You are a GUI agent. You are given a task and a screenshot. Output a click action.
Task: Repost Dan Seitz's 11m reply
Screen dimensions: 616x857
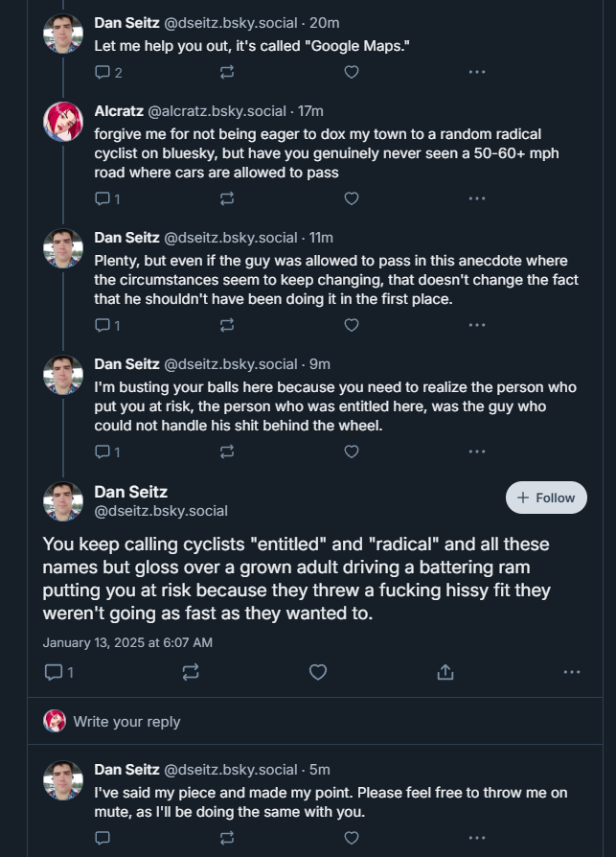(x=227, y=325)
